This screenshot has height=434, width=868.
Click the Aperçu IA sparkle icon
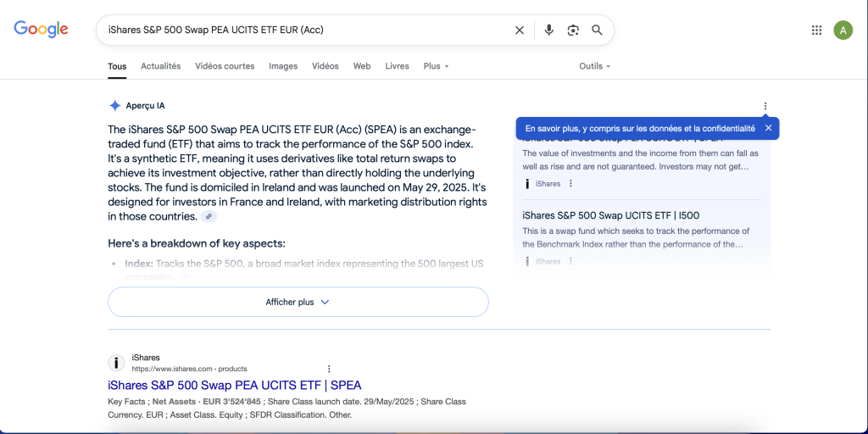[x=114, y=106]
